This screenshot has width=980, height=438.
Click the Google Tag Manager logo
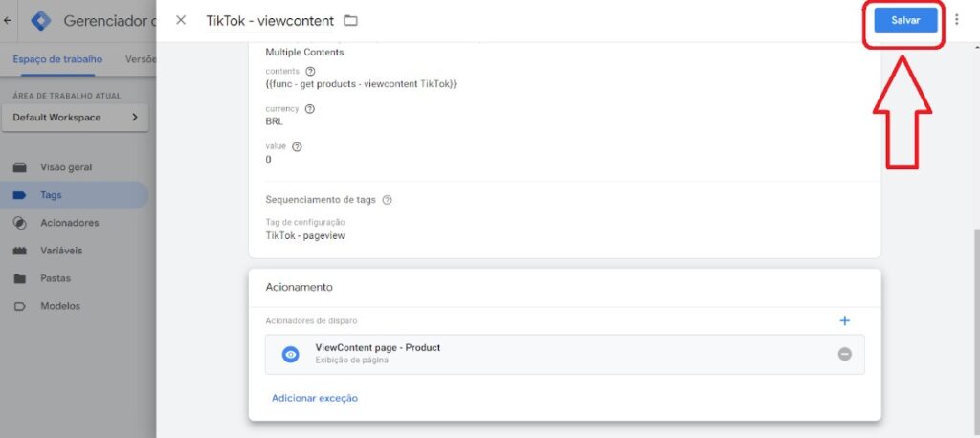click(x=41, y=20)
